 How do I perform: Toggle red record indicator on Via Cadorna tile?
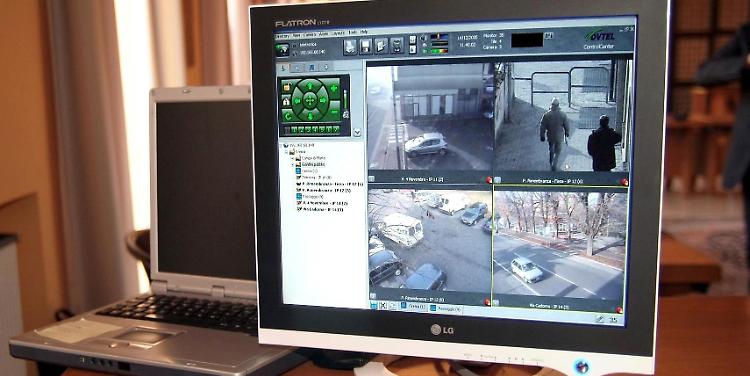[619, 310]
